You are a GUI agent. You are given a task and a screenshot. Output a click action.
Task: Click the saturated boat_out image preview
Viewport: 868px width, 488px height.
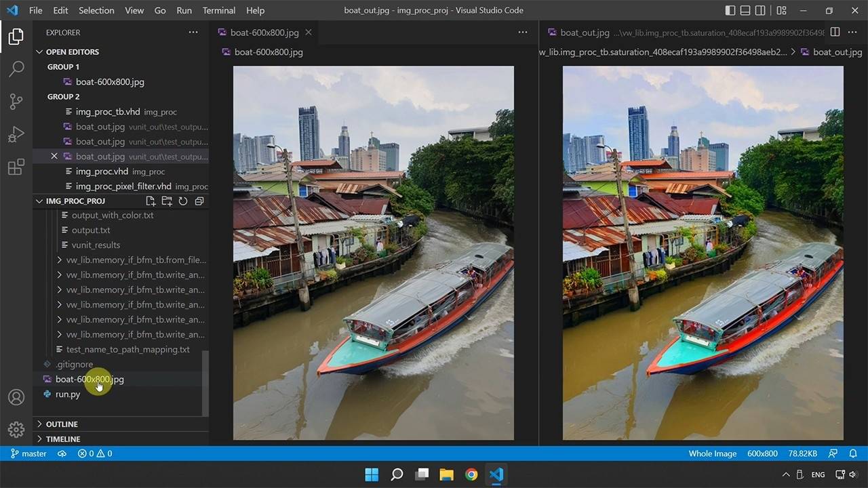click(703, 253)
